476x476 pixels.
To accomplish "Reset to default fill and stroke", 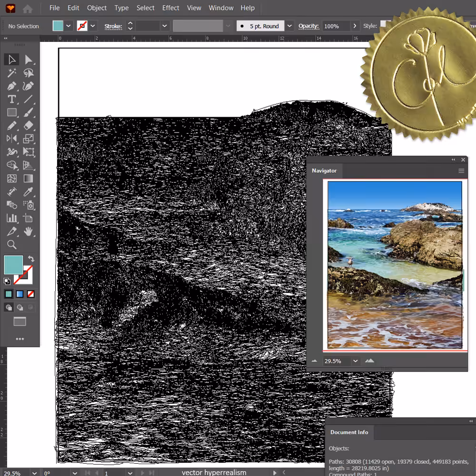I will pyautogui.click(x=7, y=281).
